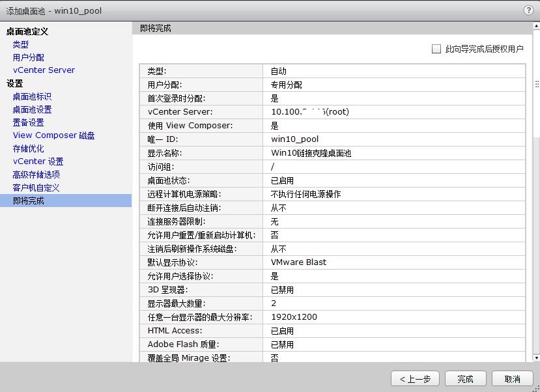Viewport: 540px width, 392px height.
Task: Select 类型 under 桌面池定义
Action: coord(21,44)
